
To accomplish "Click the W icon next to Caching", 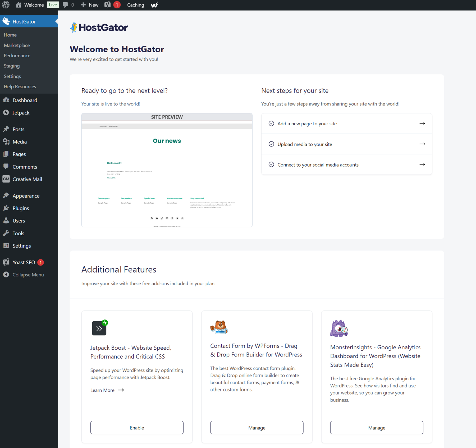I will (x=154, y=5).
